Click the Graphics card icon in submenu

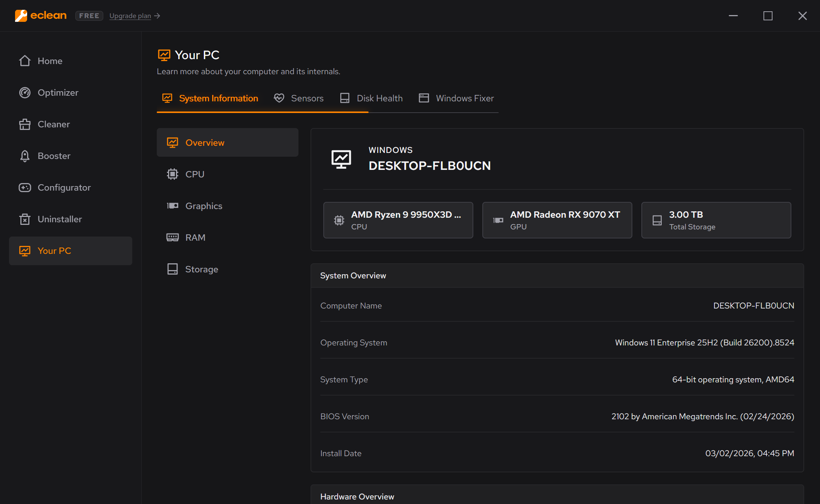[x=173, y=206]
